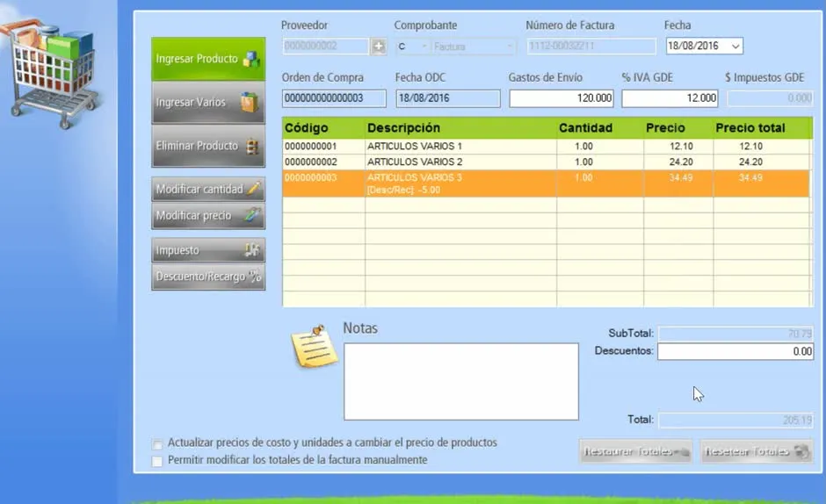Click the Gastos de Envío field
Screen dimensions: 826x504
pos(561,98)
